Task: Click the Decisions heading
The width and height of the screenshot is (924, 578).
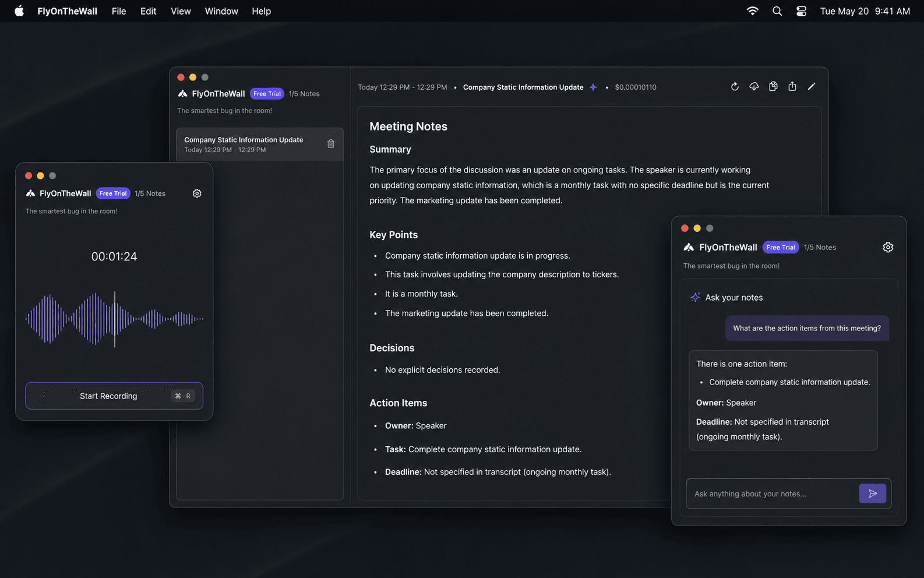Action: 392,348
